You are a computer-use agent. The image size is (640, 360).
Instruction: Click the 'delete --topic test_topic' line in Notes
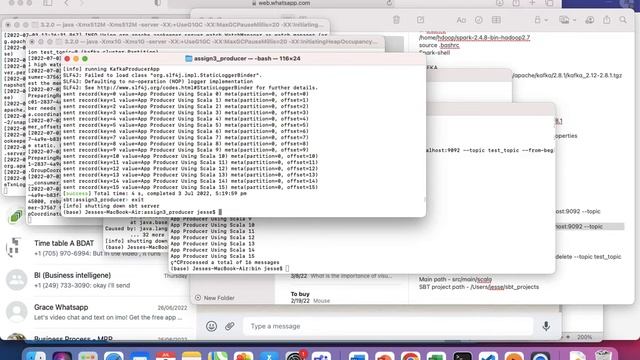588,257
